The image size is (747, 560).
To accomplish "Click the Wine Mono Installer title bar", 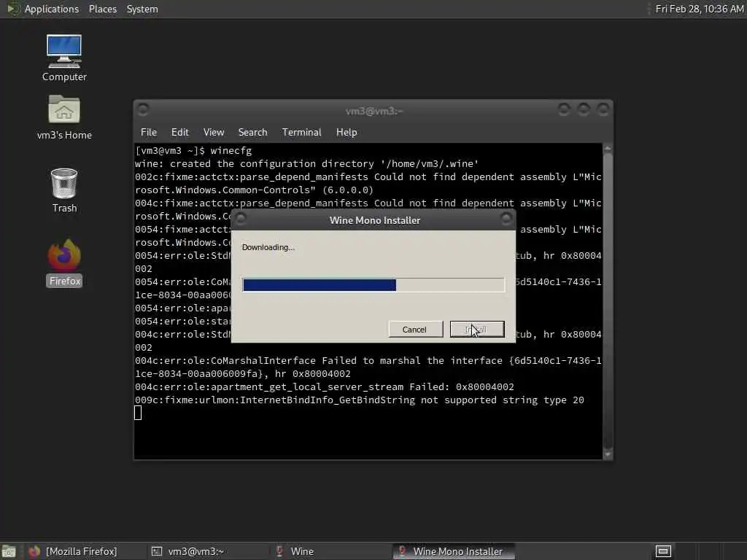I will tap(375, 220).
